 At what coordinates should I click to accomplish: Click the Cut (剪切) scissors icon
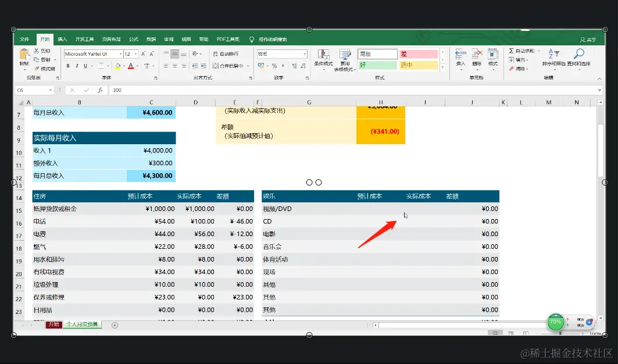36,51
